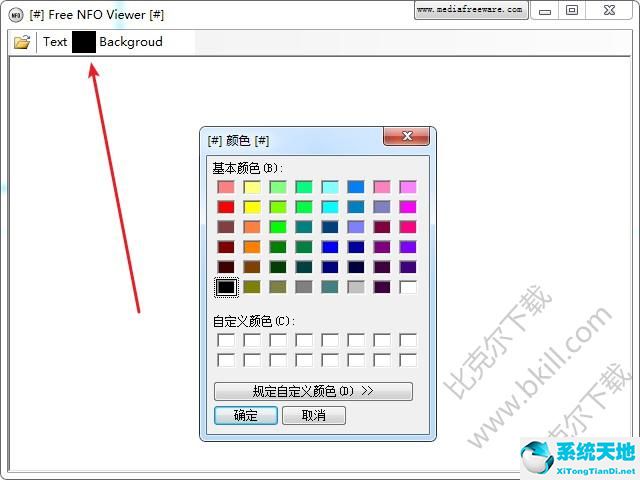Select last empty custom color slot, top row
Image resolution: width=640 pixels, height=480 pixels.
click(x=408, y=340)
